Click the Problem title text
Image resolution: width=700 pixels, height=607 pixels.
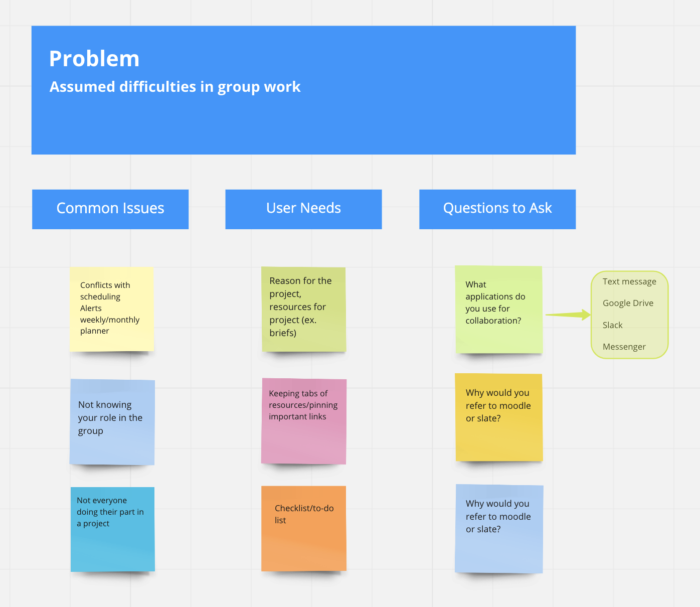(94, 59)
